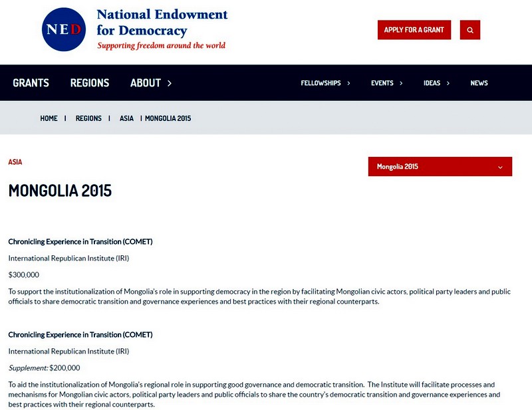Open the About menu item
532x410 pixels.
tap(146, 83)
